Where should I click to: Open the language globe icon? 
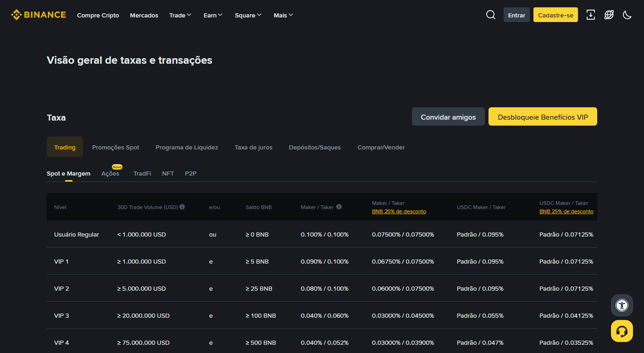click(609, 15)
